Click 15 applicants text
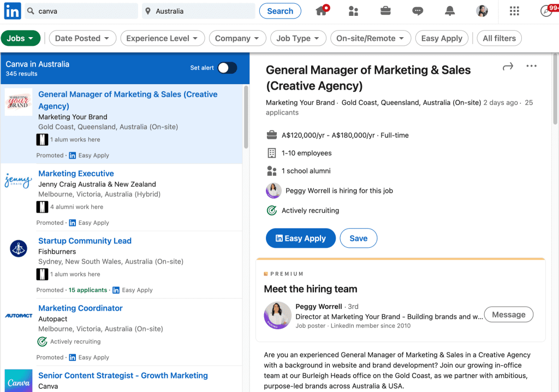 (x=88, y=290)
